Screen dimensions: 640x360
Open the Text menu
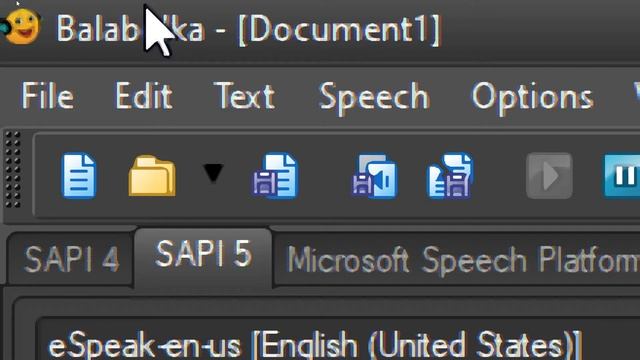pos(244,96)
